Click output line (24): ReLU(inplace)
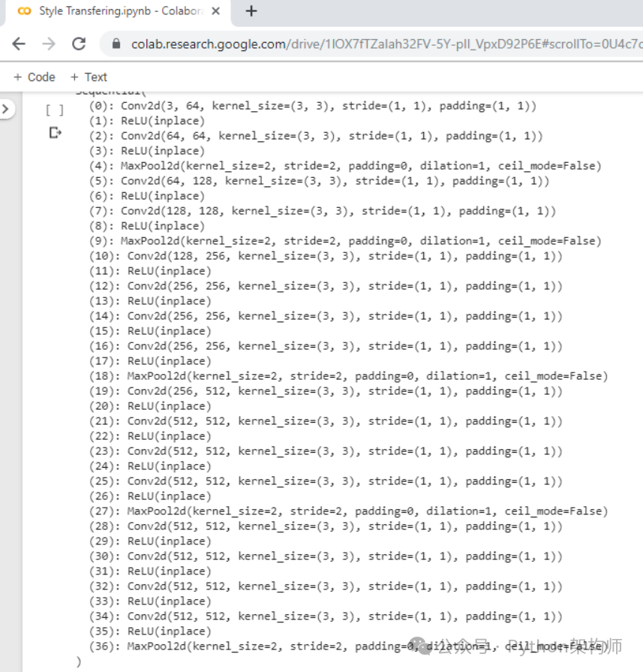643x672 pixels. (x=150, y=466)
